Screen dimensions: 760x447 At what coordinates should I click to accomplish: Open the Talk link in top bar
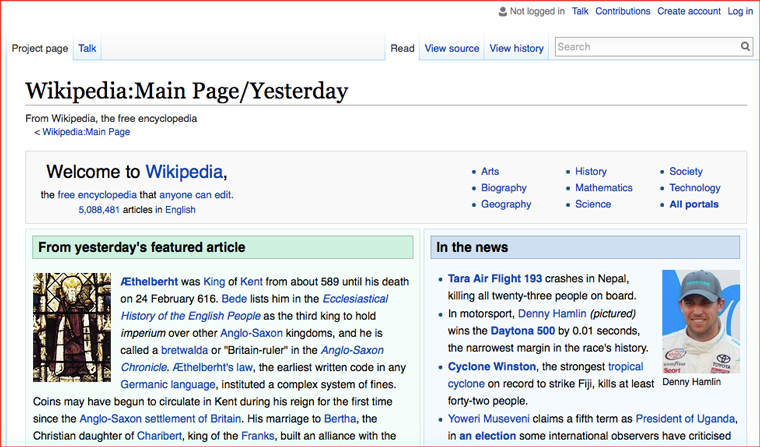[x=580, y=11]
